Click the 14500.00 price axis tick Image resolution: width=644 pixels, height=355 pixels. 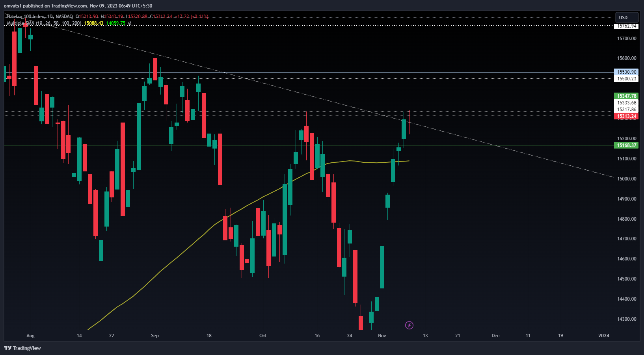click(x=627, y=279)
